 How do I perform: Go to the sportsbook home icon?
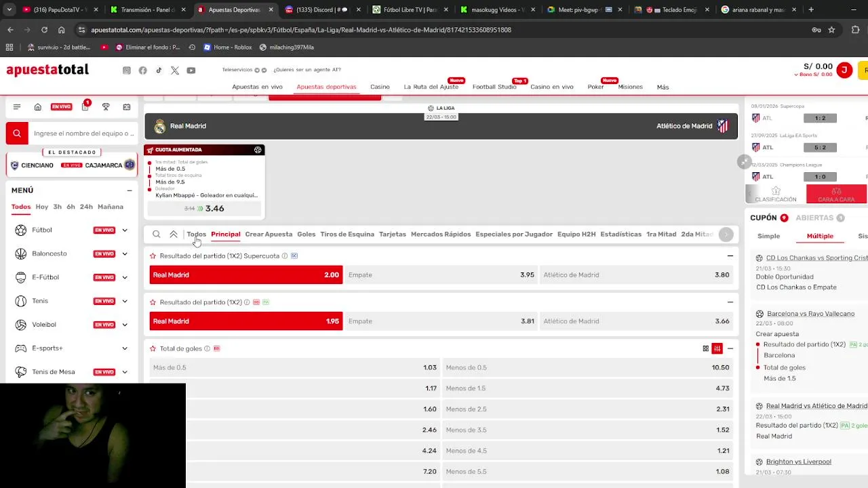[38, 107]
